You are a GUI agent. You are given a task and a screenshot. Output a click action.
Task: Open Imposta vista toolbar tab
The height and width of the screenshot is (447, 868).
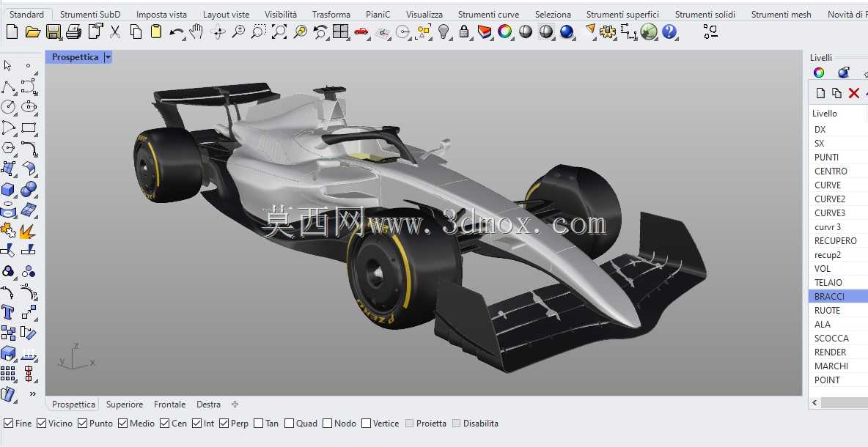[161, 15]
